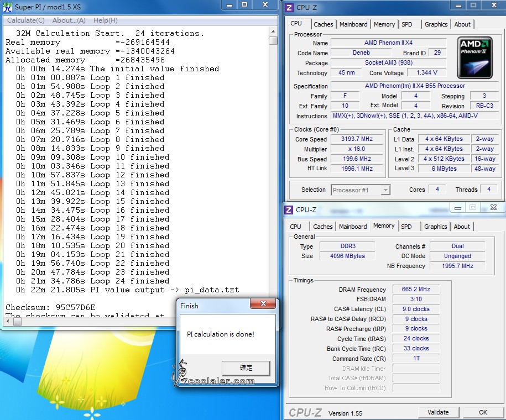The image size is (506, 420).
Task: Click the processor Name field AMD Phenom II X4
Action: click(388, 43)
